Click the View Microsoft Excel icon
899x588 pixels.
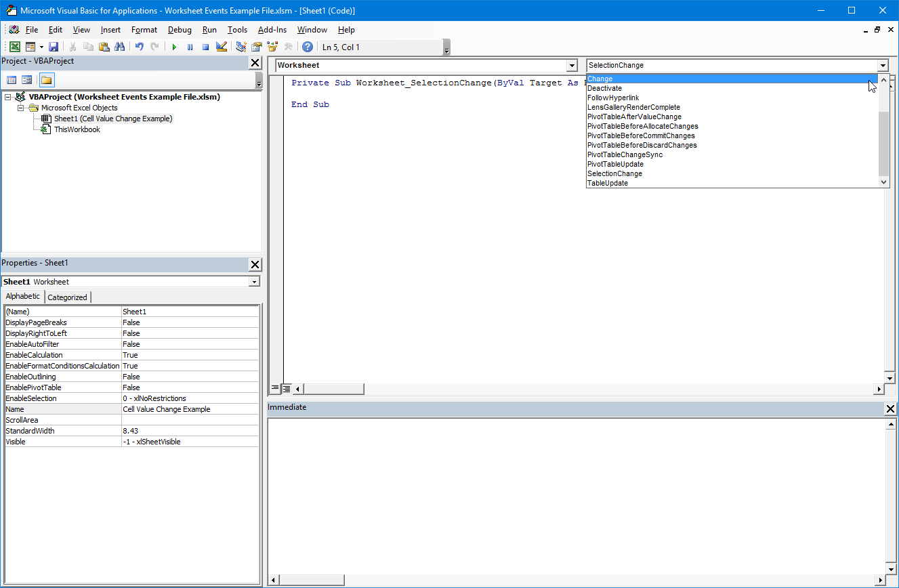pos(14,47)
